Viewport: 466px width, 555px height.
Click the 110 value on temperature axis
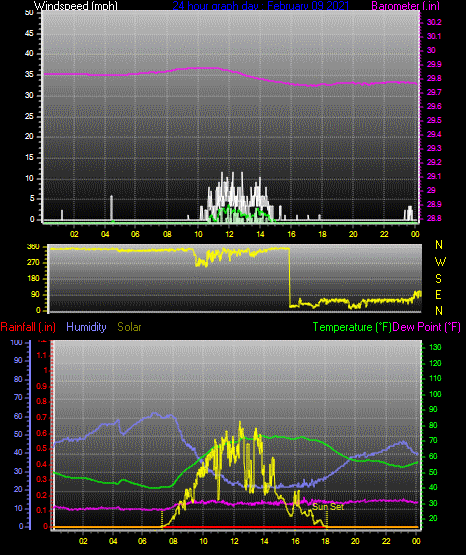[435, 379]
